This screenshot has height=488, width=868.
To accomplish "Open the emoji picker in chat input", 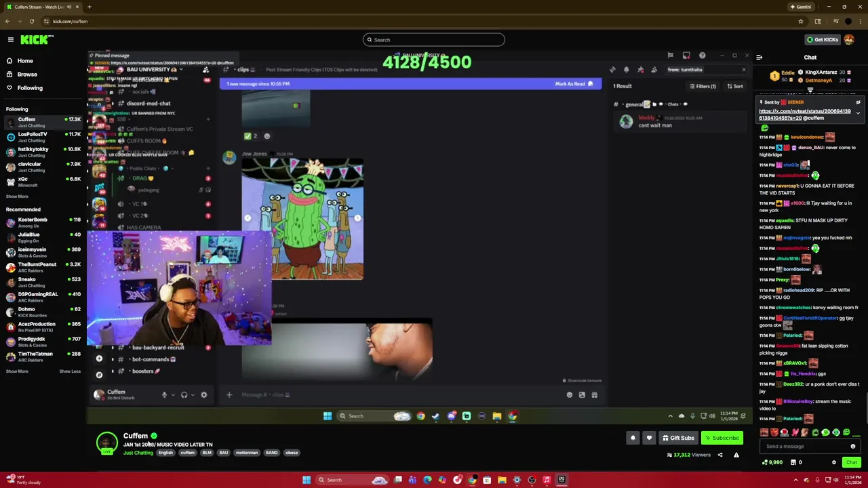I will pyautogui.click(x=852, y=447).
